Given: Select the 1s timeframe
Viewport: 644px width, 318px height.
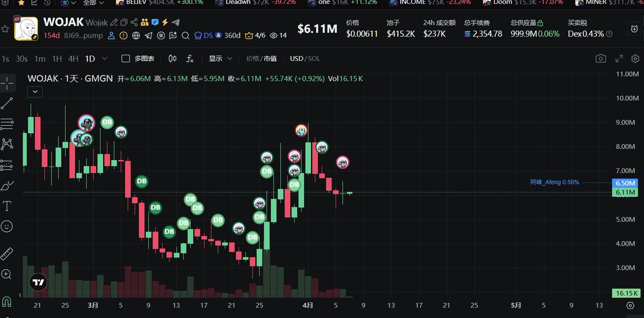Looking at the screenshot, I should 5,59.
